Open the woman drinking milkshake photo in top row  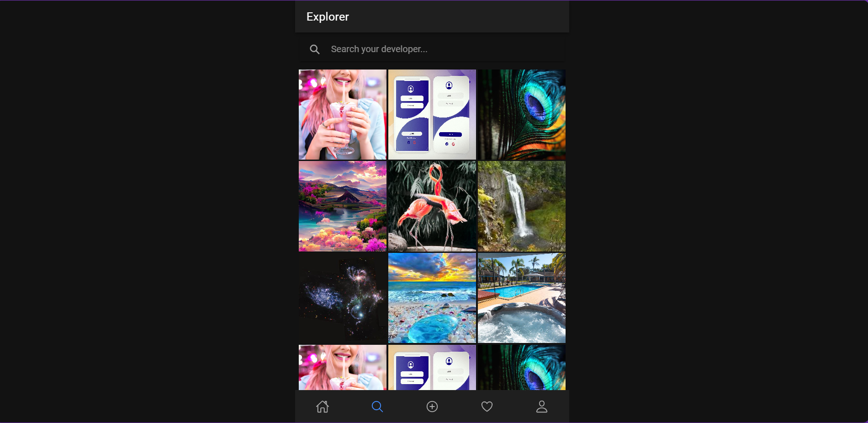click(x=343, y=114)
